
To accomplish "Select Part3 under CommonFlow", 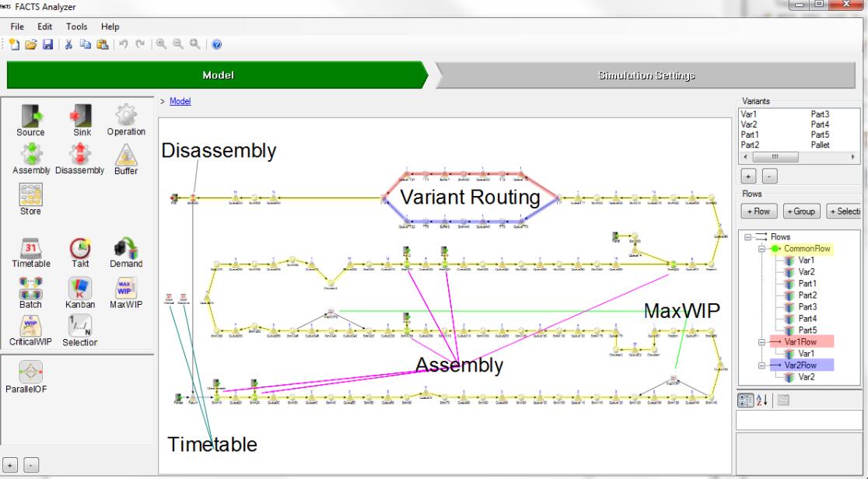I will pos(807,307).
